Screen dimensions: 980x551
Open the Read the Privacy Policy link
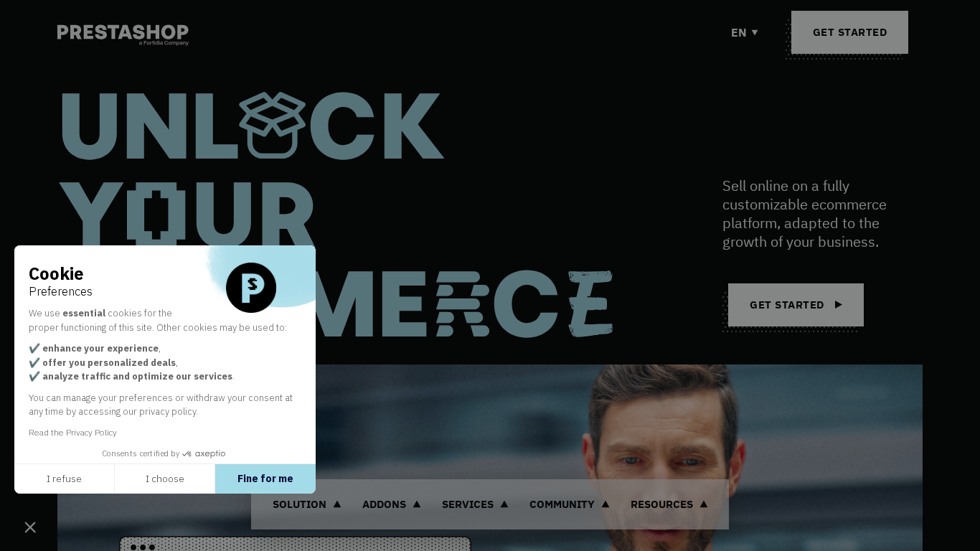[72, 433]
